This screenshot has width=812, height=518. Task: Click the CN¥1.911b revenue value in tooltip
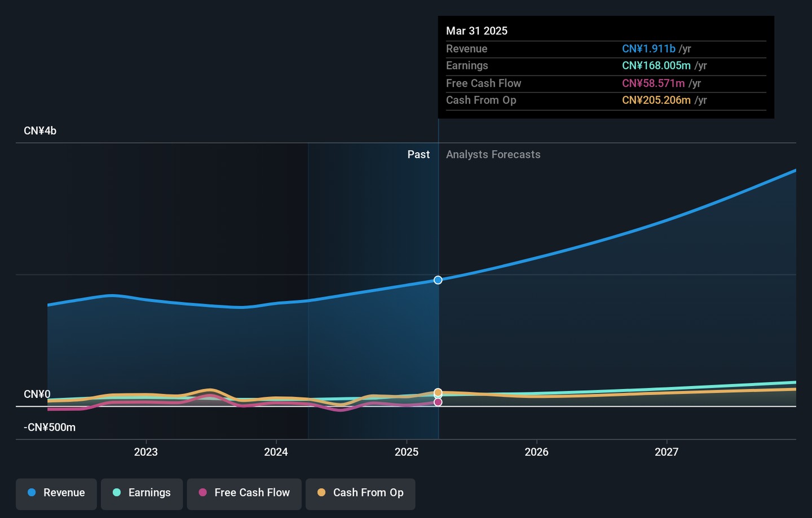[648, 49]
